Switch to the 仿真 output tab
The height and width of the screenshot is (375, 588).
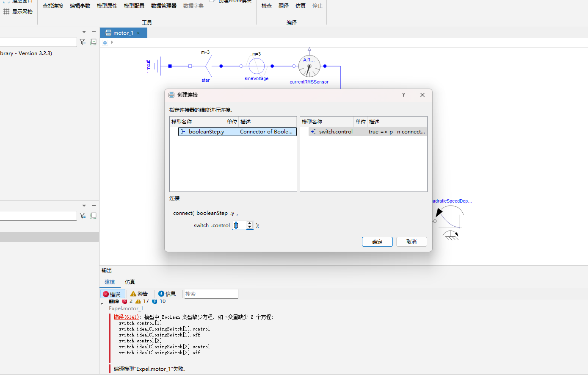(x=130, y=282)
